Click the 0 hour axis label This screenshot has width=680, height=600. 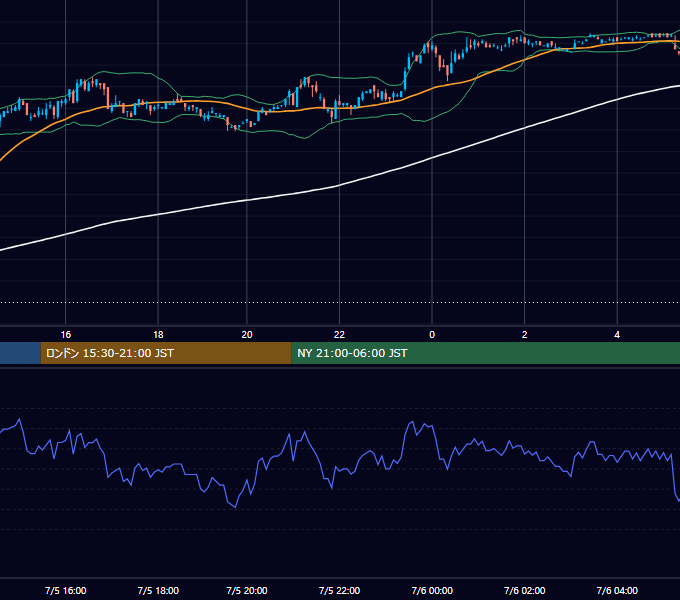[432, 335]
